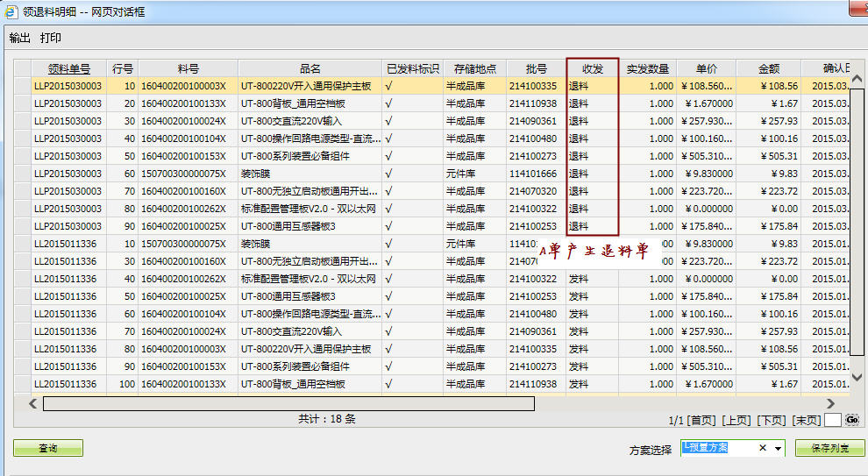This screenshot has width=868, height=476.
Task: Click 元件库 storage in LL2015011336 line 10
Action: pyautogui.click(x=460, y=244)
